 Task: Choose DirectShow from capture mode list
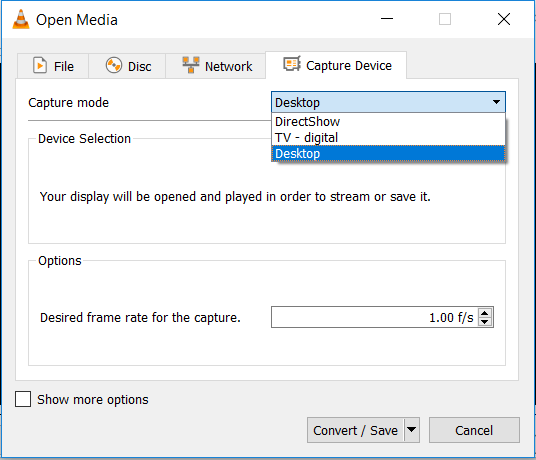(388, 121)
